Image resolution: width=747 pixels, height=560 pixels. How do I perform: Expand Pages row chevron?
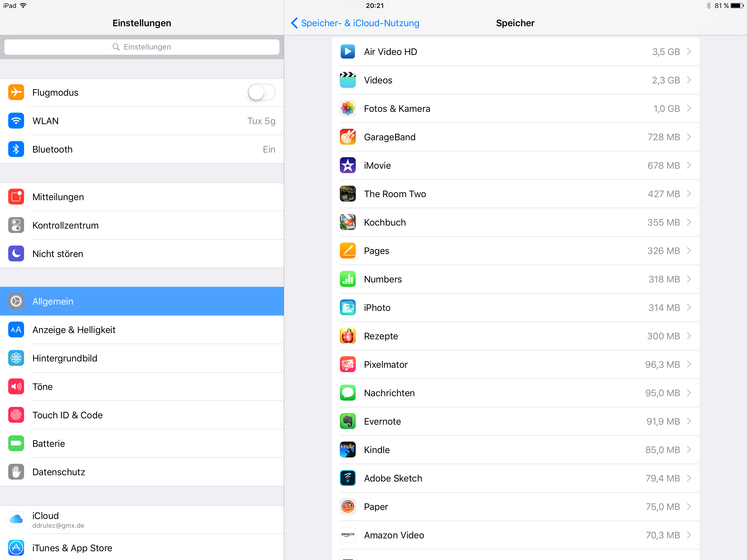[x=689, y=251]
